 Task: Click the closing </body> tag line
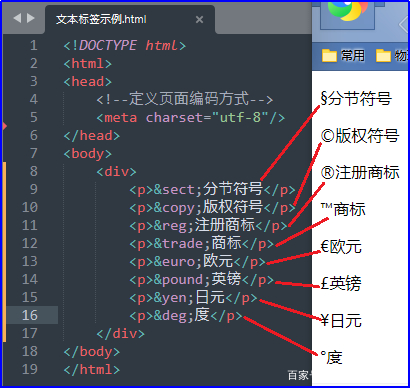pos(92,351)
